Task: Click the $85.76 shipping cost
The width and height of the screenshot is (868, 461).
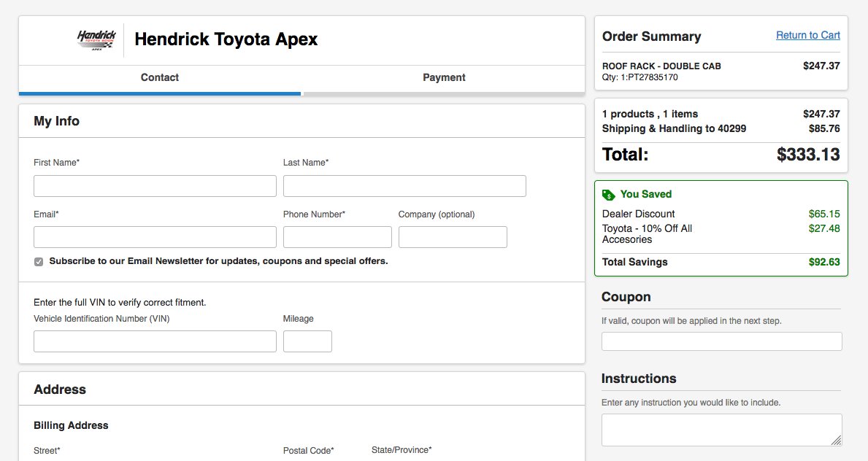Action: pyautogui.click(x=823, y=128)
